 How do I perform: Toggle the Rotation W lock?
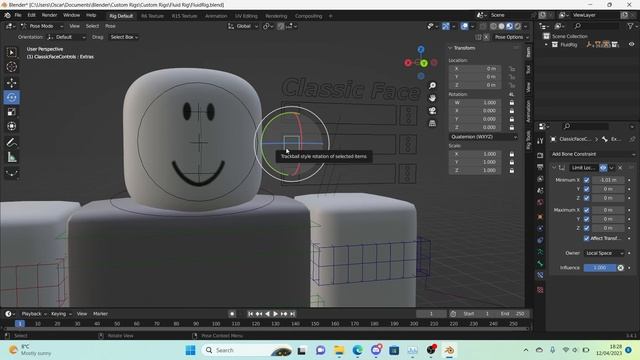[511, 103]
